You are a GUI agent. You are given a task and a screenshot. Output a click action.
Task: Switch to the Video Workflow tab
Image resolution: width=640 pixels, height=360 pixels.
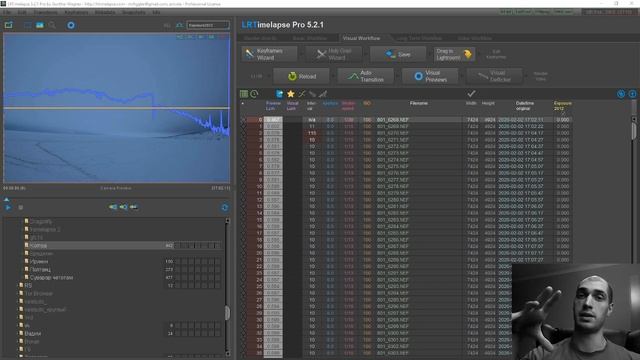pos(474,38)
